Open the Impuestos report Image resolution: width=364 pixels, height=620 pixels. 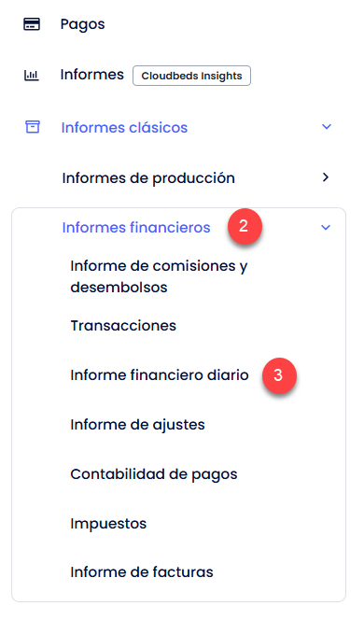point(108,524)
